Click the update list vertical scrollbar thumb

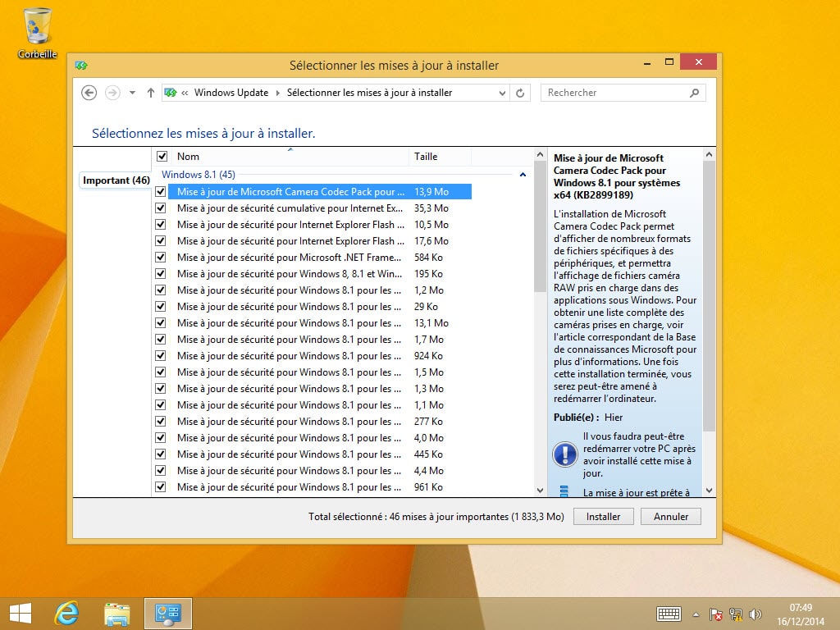tap(540, 226)
